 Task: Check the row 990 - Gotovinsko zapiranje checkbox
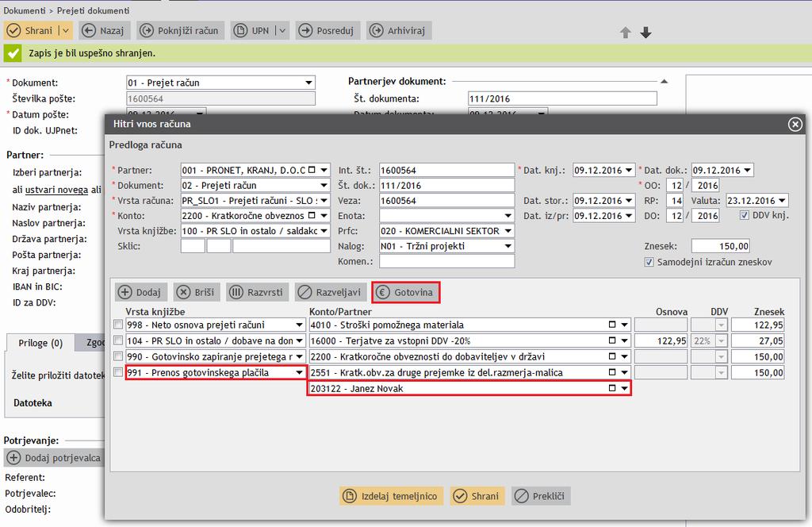118,356
